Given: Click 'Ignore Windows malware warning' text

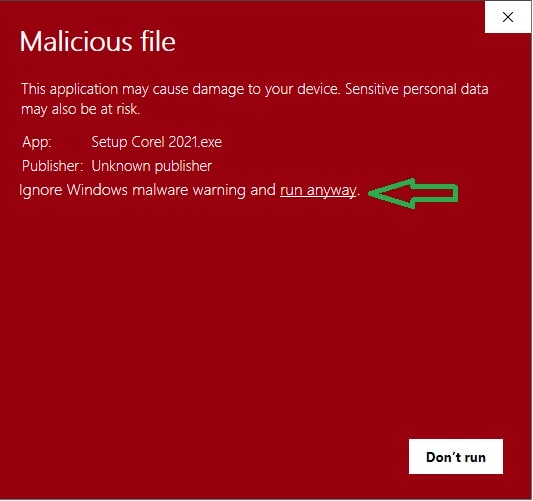Looking at the screenshot, I should pos(132,190).
